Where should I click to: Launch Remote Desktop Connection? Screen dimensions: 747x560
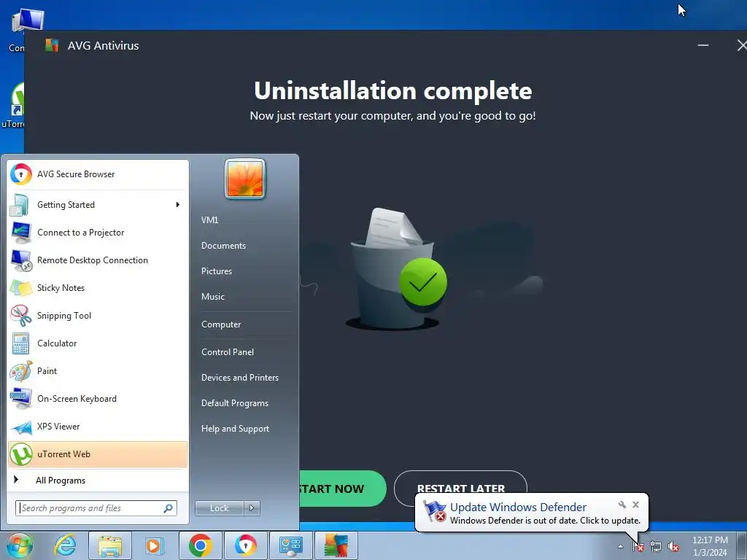point(98,260)
